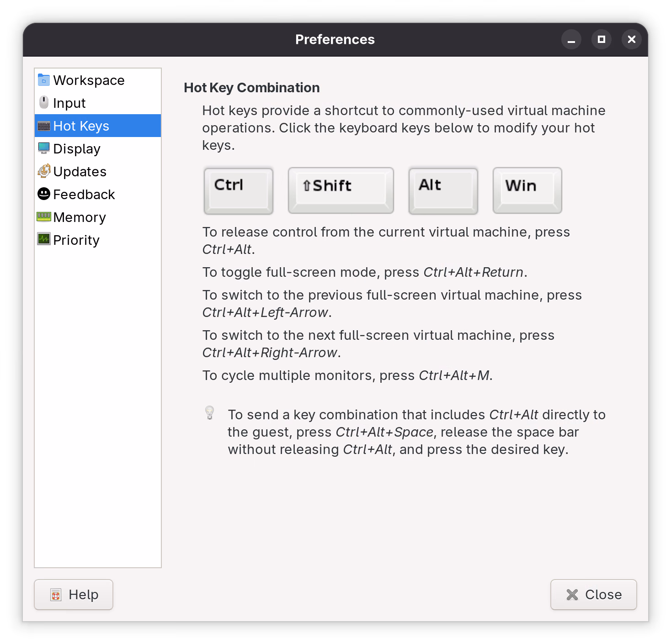Select Priority in the preferences list

[x=76, y=239]
